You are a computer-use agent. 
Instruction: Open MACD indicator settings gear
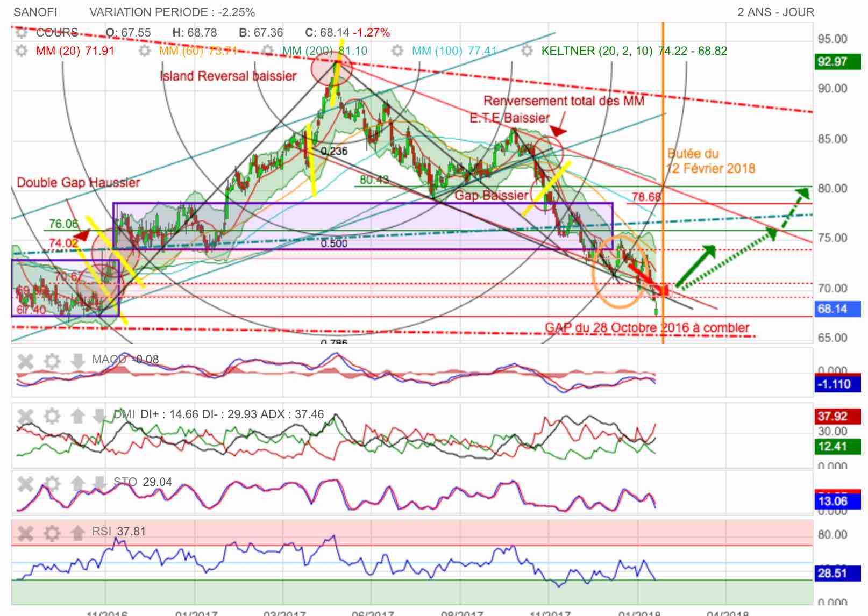click(x=52, y=360)
